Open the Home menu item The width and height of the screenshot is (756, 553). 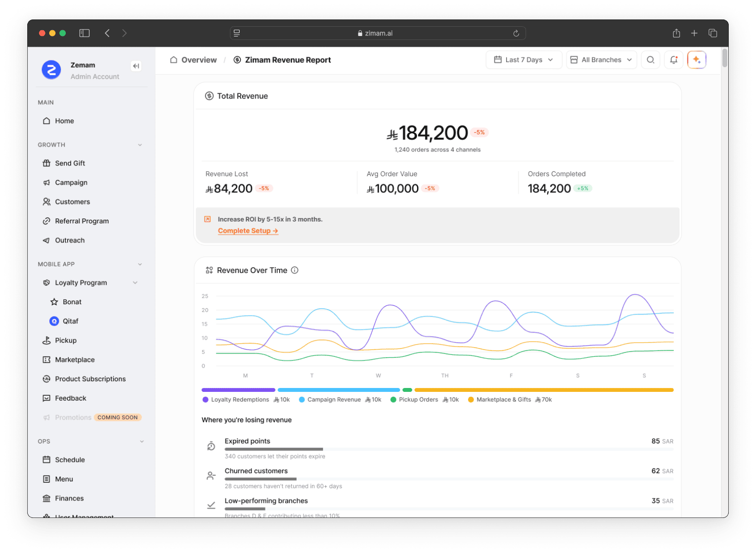pyautogui.click(x=92, y=121)
